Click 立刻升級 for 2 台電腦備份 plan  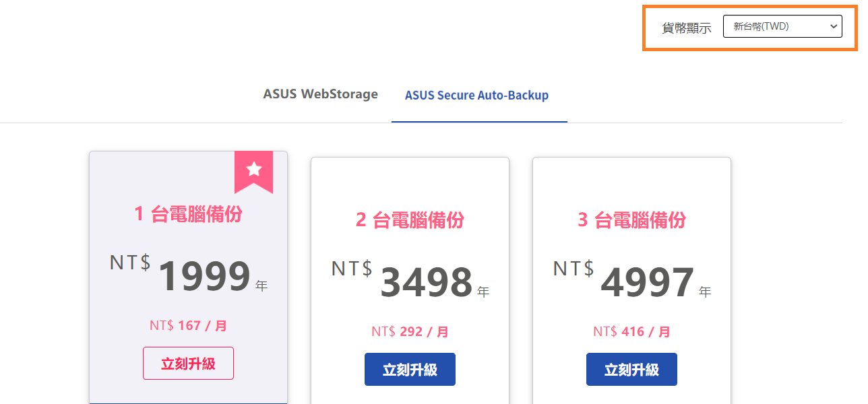410,370
